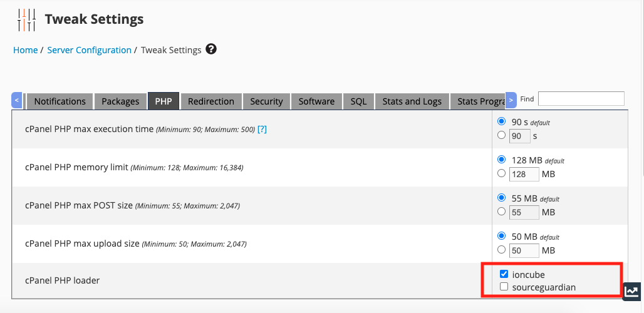Click the statistics chart icon at bottom right
Screen dimensions: 644x313
(x=632, y=291)
